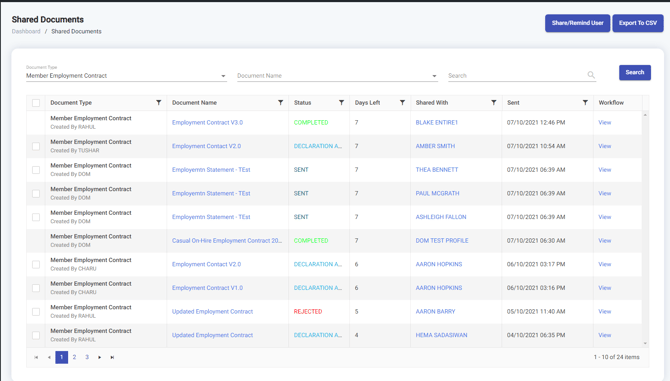This screenshot has width=670, height=381.
Task: Select the AMBER SMITH row checkbox
Action: [36, 146]
